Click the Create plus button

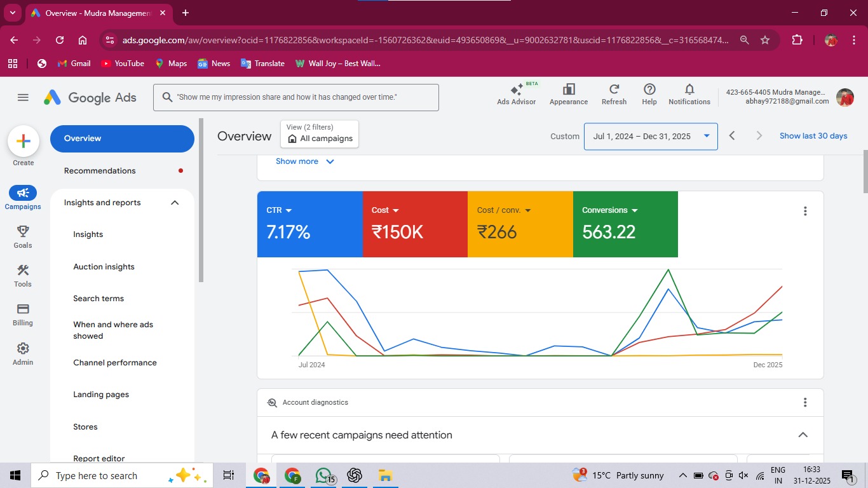pos(23,141)
